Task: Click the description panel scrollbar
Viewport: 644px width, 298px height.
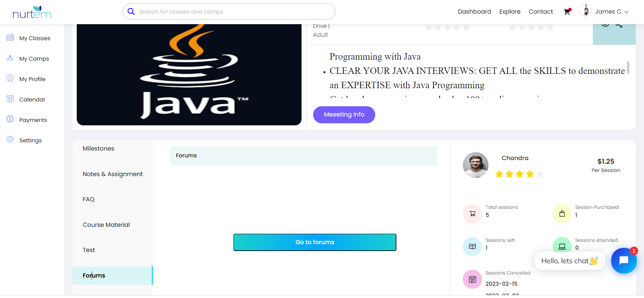Action: 628,67
